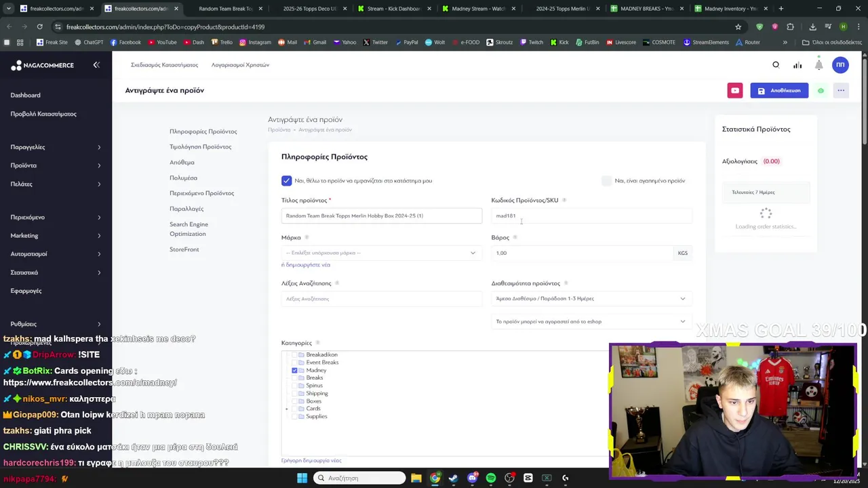Click the NAGACOMMERCE logo
The width and height of the screenshot is (868, 488).
[x=42, y=65]
